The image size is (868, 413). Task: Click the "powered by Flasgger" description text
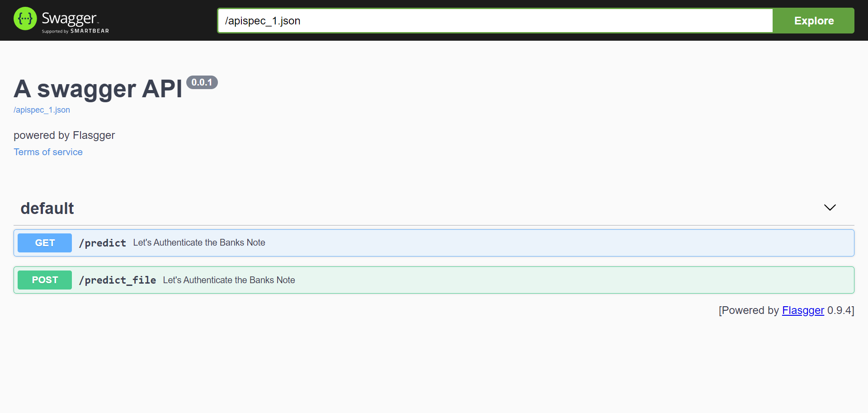(x=64, y=135)
